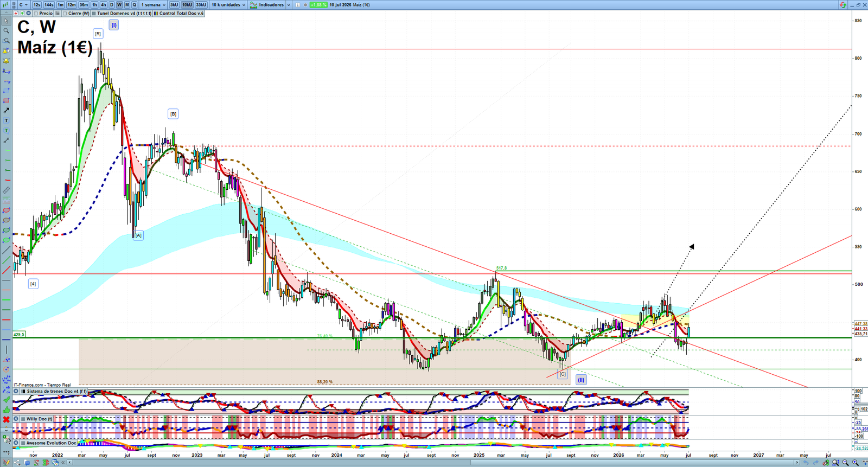This screenshot has width=868, height=467.
Task: Open the '10 k unidades' dropdown
Action: click(x=228, y=5)
